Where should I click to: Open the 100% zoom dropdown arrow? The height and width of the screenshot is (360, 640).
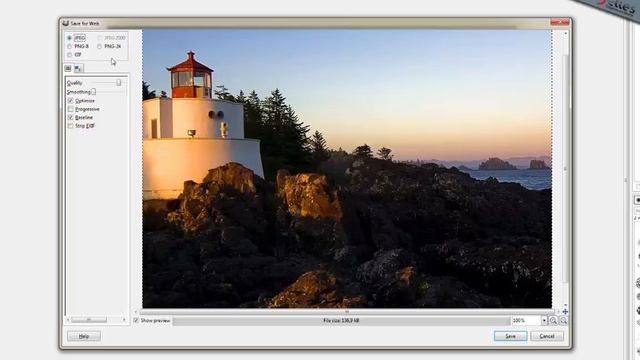pos(544,321)
